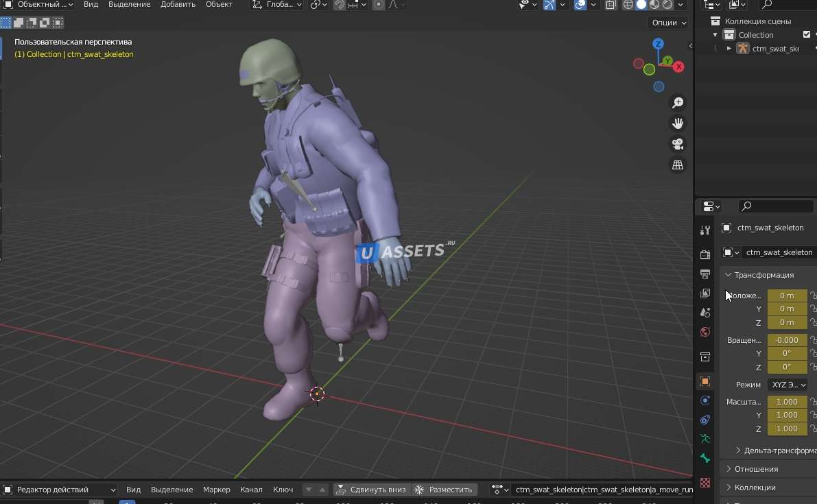Expand the ctm_swat_skeleton tree item
This screenshot has height=504, width=817.
(729, 49)
